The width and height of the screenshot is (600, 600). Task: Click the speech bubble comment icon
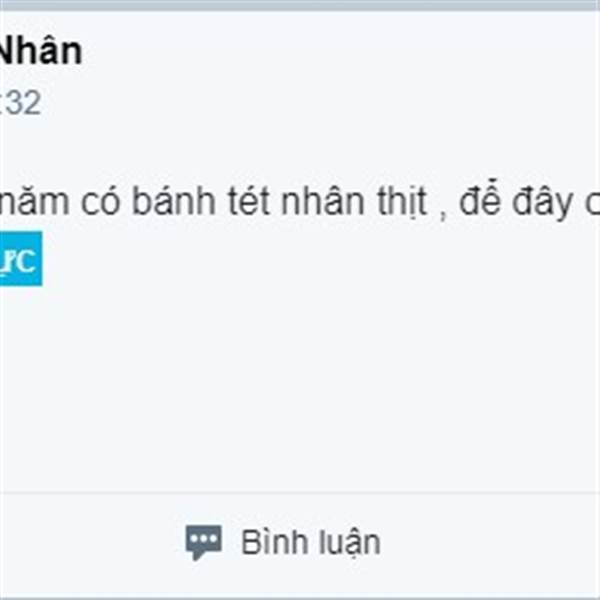(204, 542)
